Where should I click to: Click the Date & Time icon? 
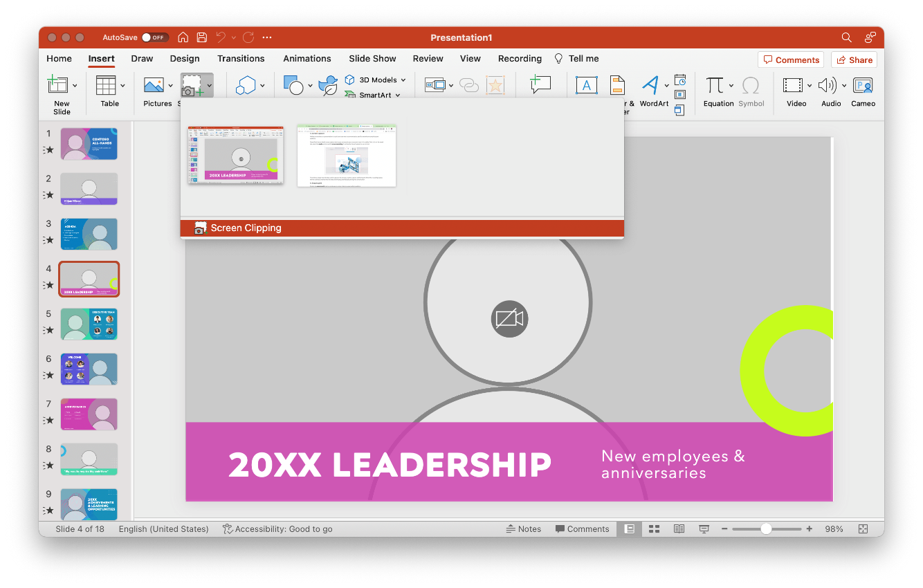(x=680, y=80)
